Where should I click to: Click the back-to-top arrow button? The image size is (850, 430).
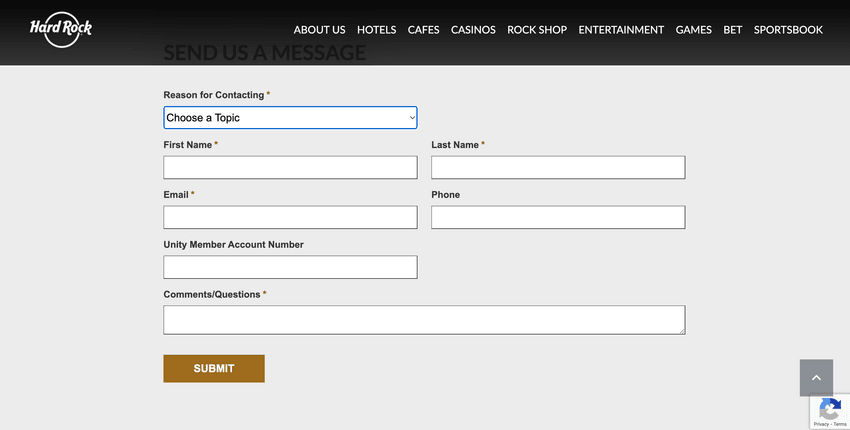[x=816, y=377]
